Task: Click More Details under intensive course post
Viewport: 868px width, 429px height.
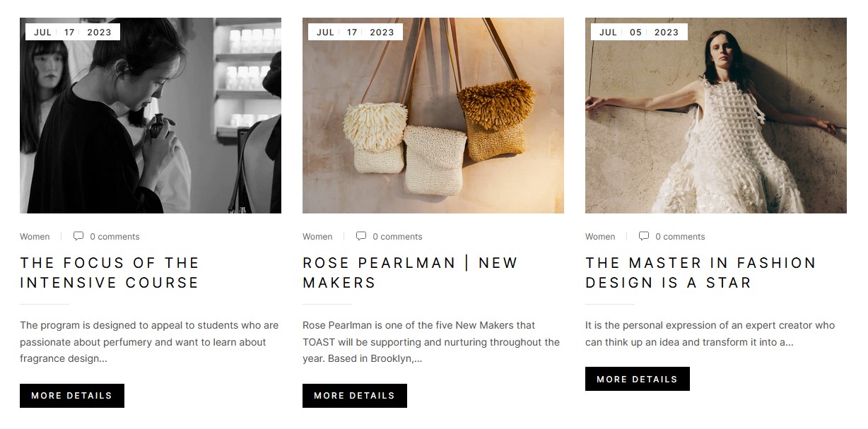Action: tap(72, 396)
